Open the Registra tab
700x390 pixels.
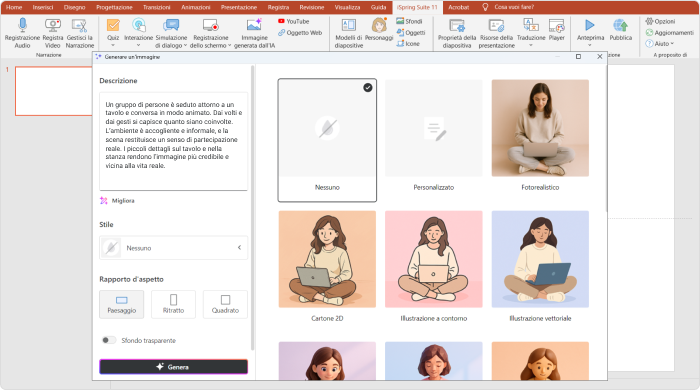pyautogui.click(x=278, y=7)
